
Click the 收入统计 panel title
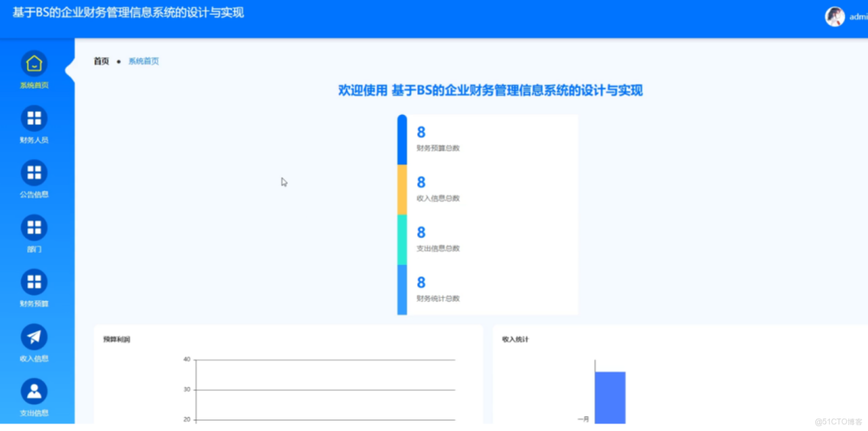coord(514,339)
